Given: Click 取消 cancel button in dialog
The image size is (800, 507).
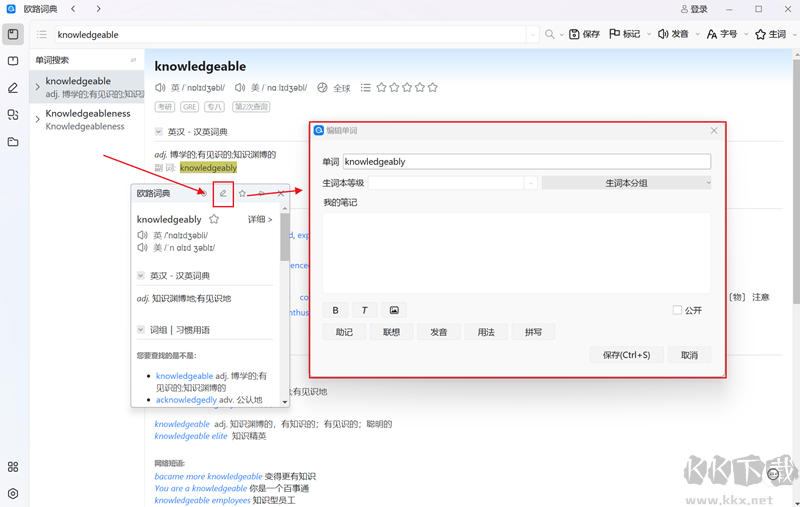Looking at the screenshot, I should coord(689,355).
